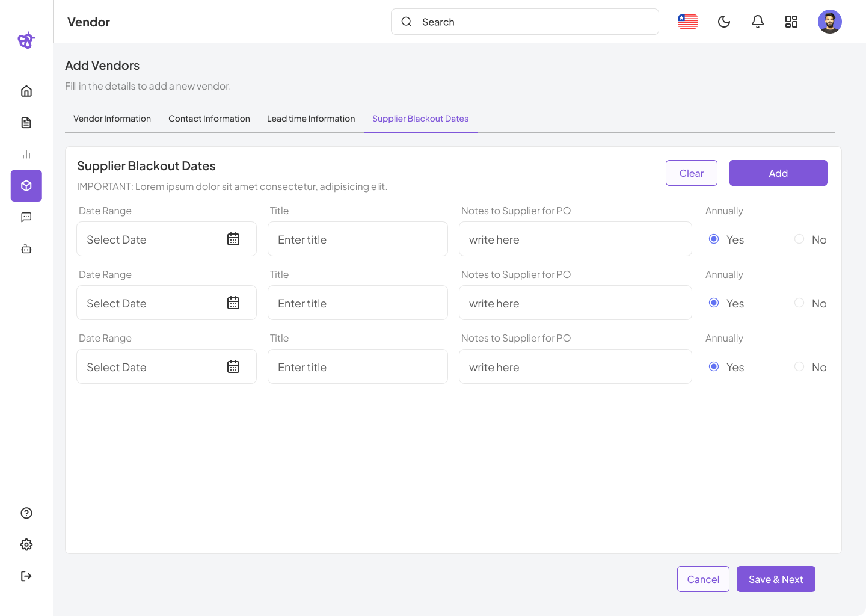
Task: Open the chat messages sidebar icon
Action: [x=26, y=217]
